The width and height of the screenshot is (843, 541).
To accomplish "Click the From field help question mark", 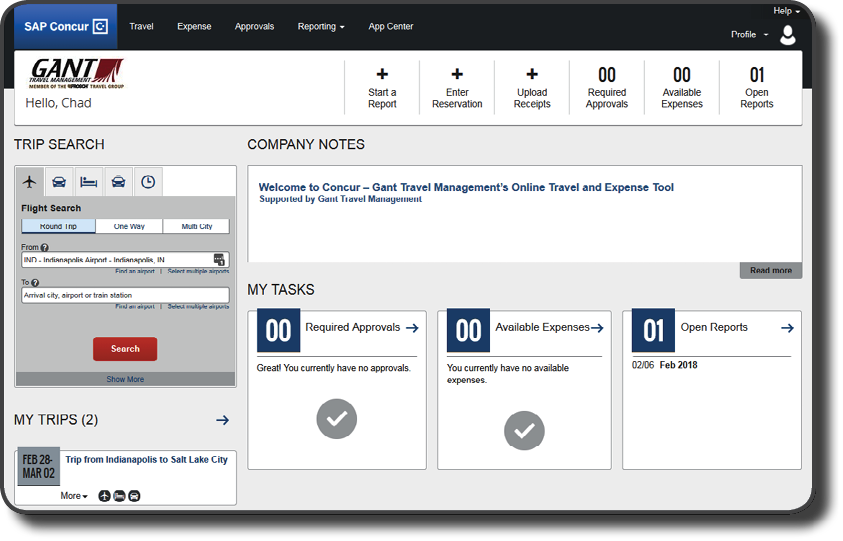I will pos(45,247).
